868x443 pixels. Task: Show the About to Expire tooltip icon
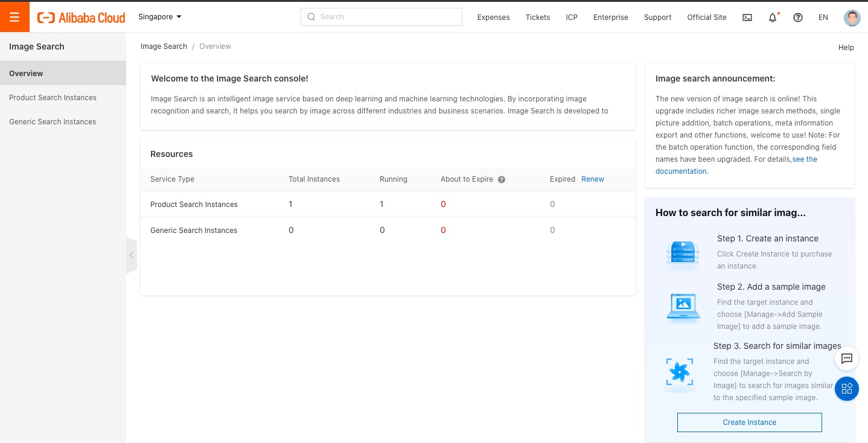502,179
